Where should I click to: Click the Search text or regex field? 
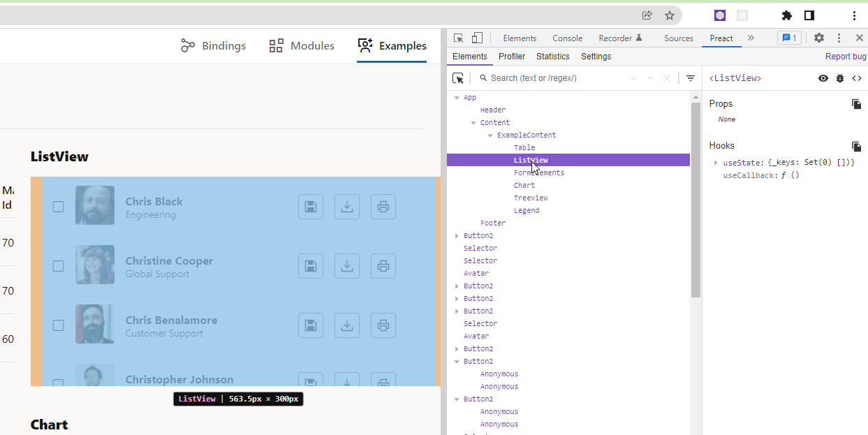(x=552, y=78)
